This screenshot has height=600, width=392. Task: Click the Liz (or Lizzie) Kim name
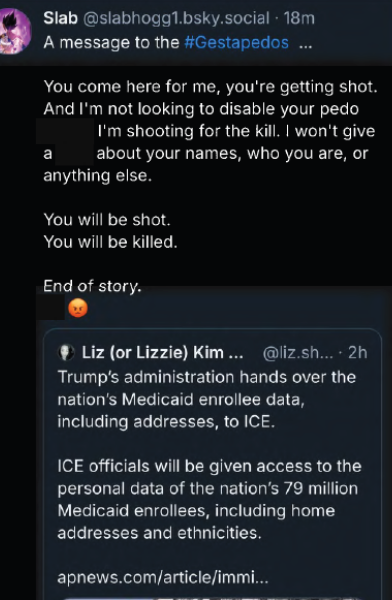162,352
